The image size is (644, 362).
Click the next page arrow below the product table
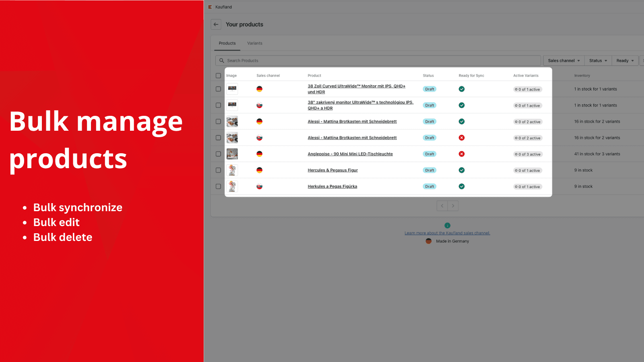pos(453,206)
